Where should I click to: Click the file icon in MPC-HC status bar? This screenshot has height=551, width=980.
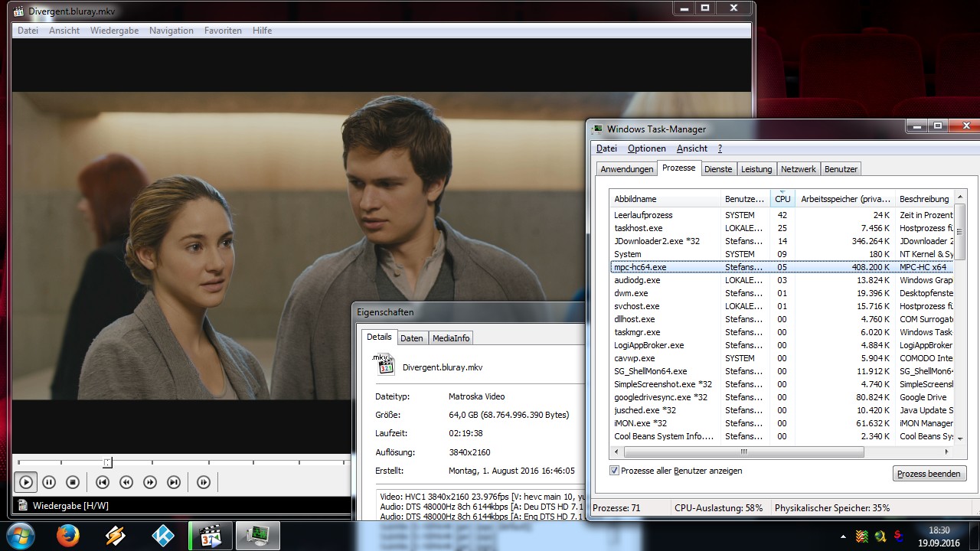click(22, 505)
